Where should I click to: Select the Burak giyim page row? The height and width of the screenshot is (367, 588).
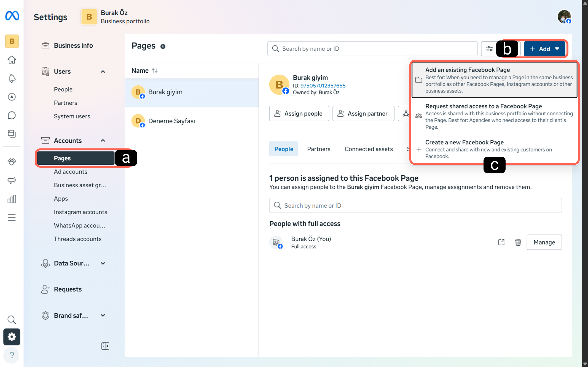click(192, 92)
